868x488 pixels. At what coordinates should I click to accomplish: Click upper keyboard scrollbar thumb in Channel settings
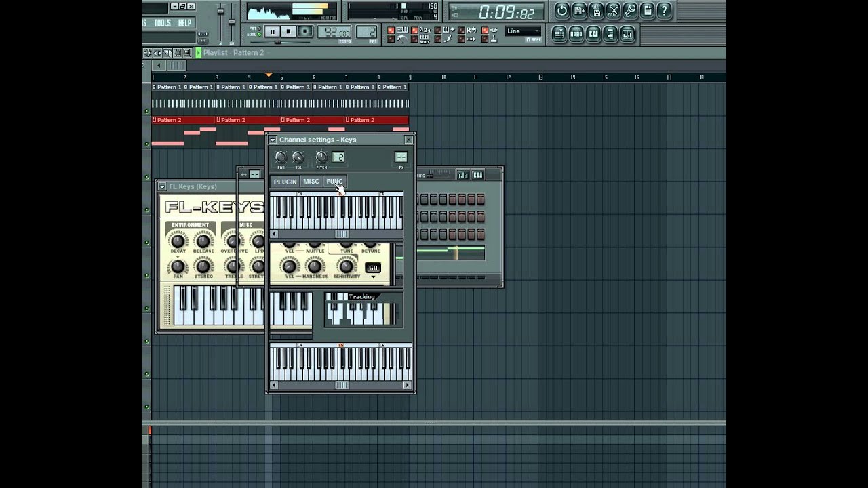pos(342,234)
